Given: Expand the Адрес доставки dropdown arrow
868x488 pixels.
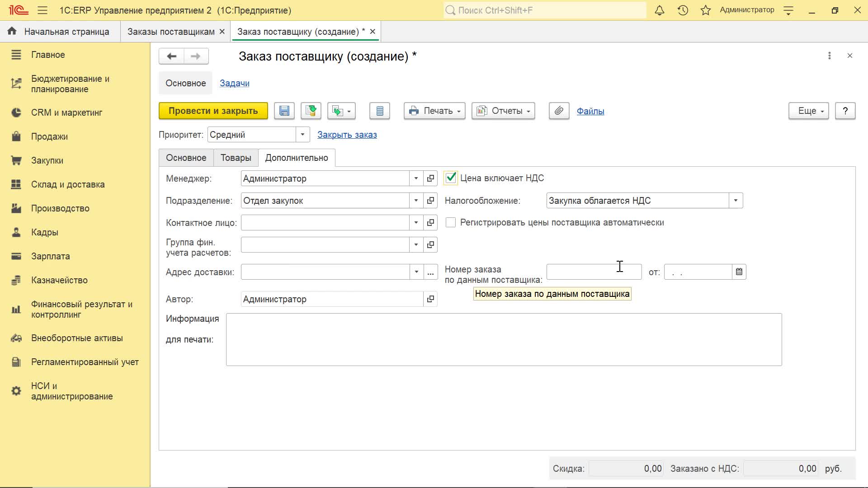Looking at the screenshot, I should (416, 272).
